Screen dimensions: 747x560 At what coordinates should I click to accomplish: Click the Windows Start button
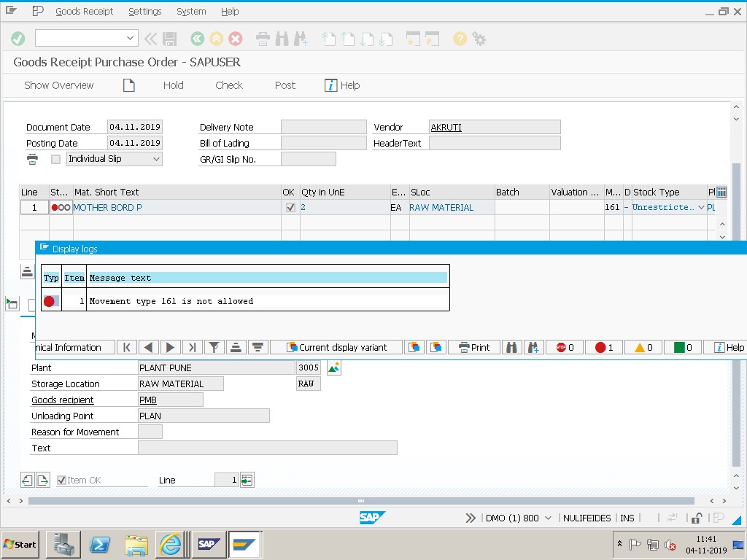tap(20, 544)
